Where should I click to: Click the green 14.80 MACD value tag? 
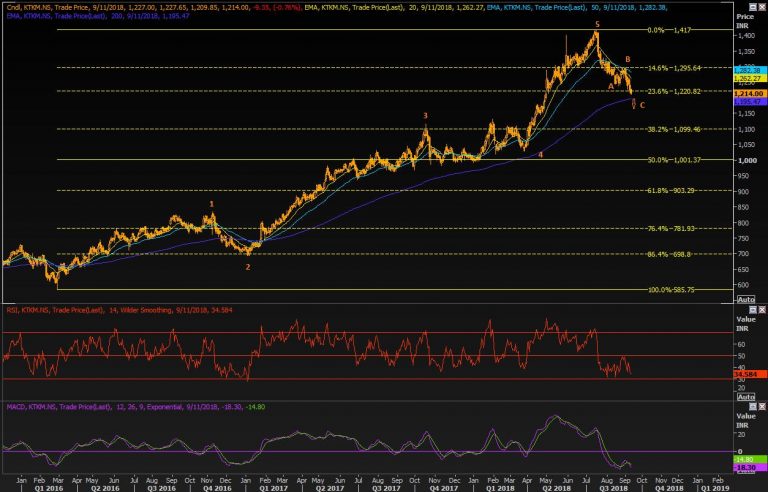747,458
